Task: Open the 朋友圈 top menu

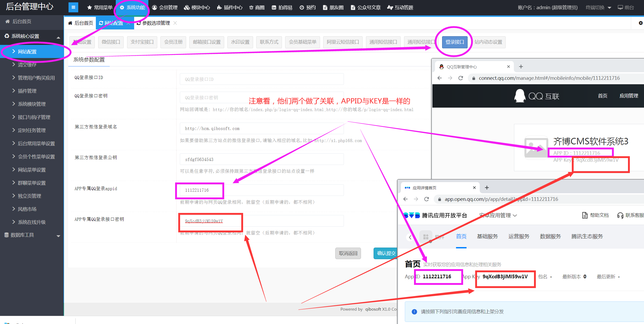Action: coord(333,8)
